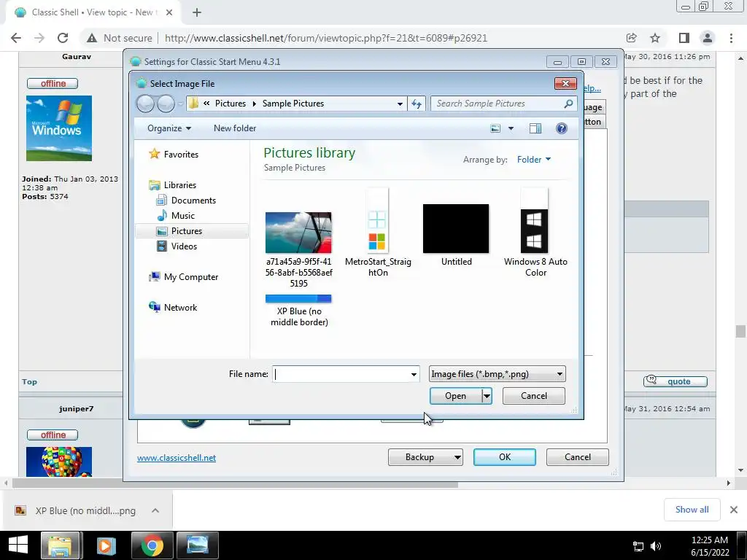Reload the browser page
The image size is (747, 560).
click(x=63, y=38)
